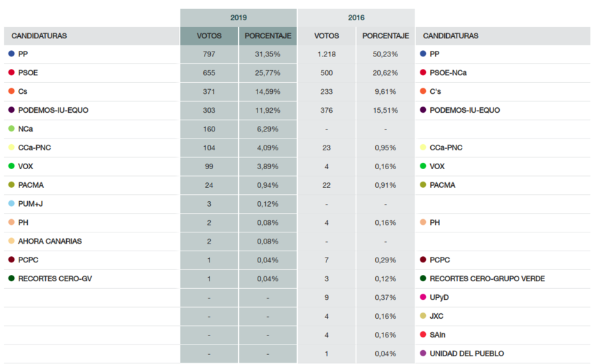The image size is (593, 364).
Task: Click the 2019 PP vote count 797
Action: click(209, 54)
